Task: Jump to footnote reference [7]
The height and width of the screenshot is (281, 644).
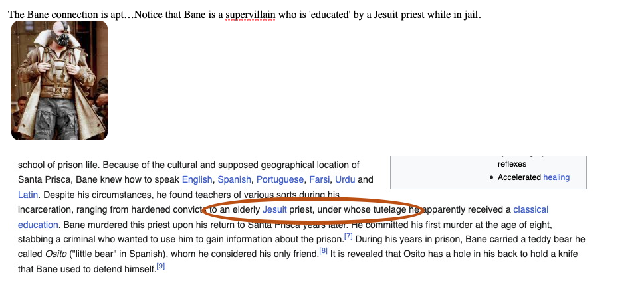Action: point(348,236)
